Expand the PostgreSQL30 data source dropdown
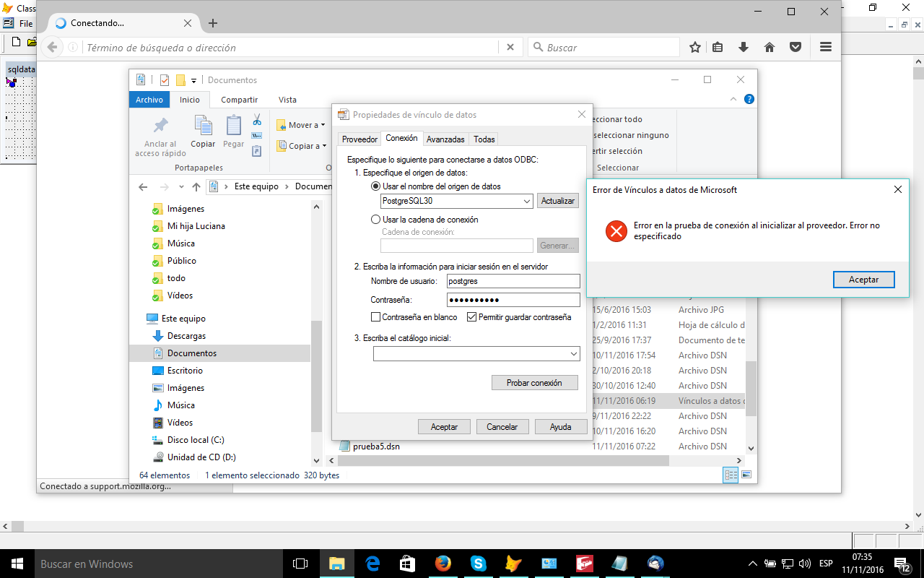This screenshot has width=924, height=578. click(526, 202)
